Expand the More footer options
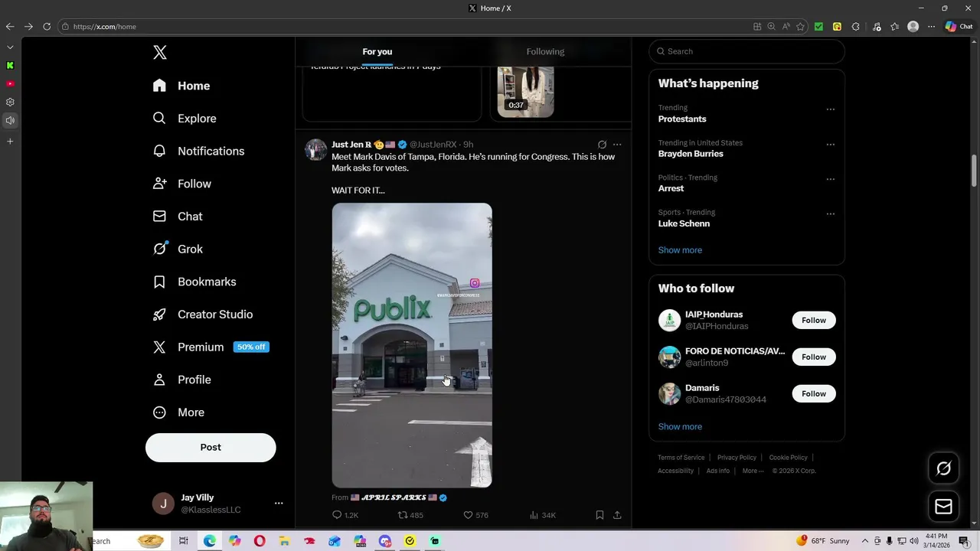The image size is (980, 551). tap(753, 471)
